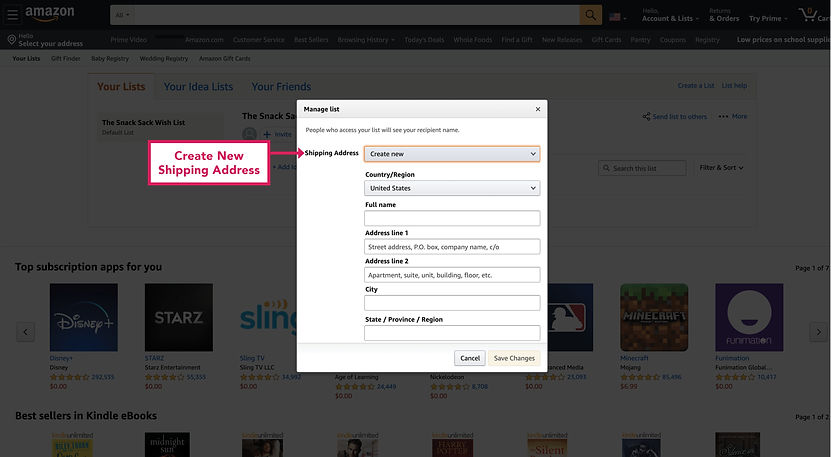The image size is (831, 457).
Task: Open New Releases link
Action: [x=562, y=40]
